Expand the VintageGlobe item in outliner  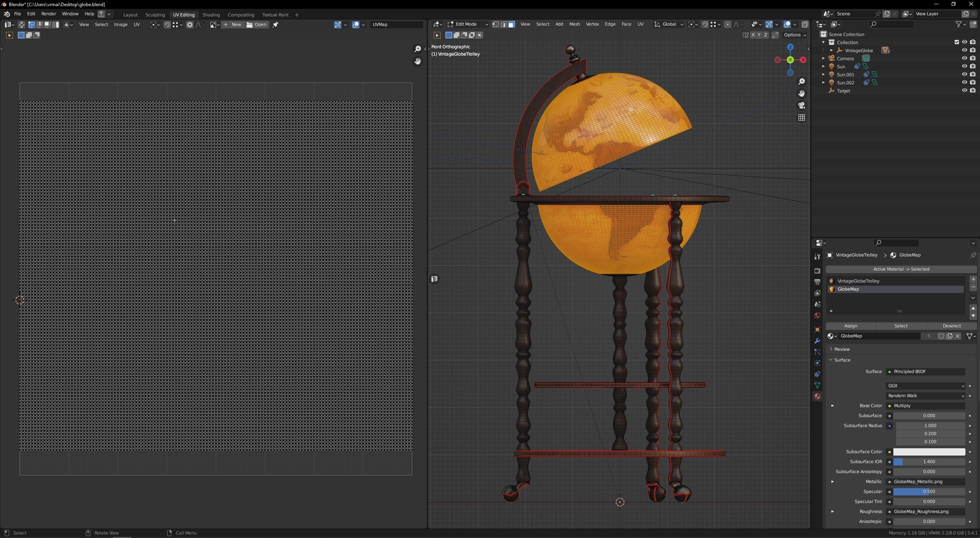pos(831,50)
